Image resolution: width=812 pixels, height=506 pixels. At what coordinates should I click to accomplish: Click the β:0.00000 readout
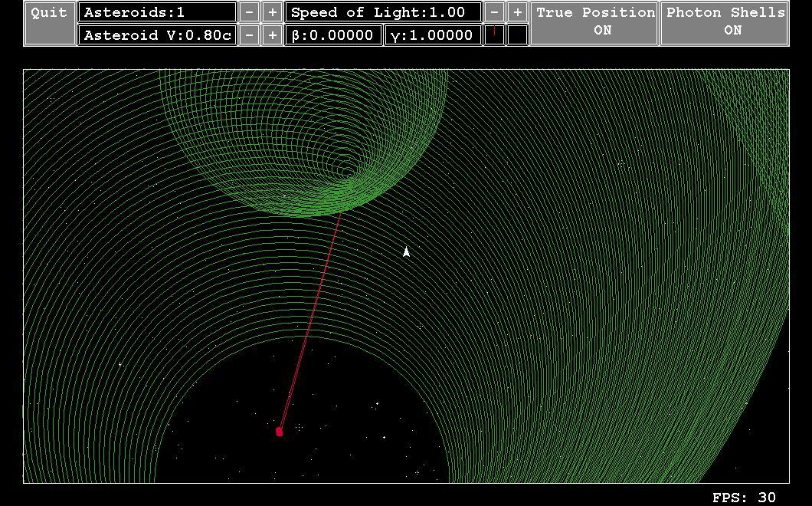click(332, 34)
